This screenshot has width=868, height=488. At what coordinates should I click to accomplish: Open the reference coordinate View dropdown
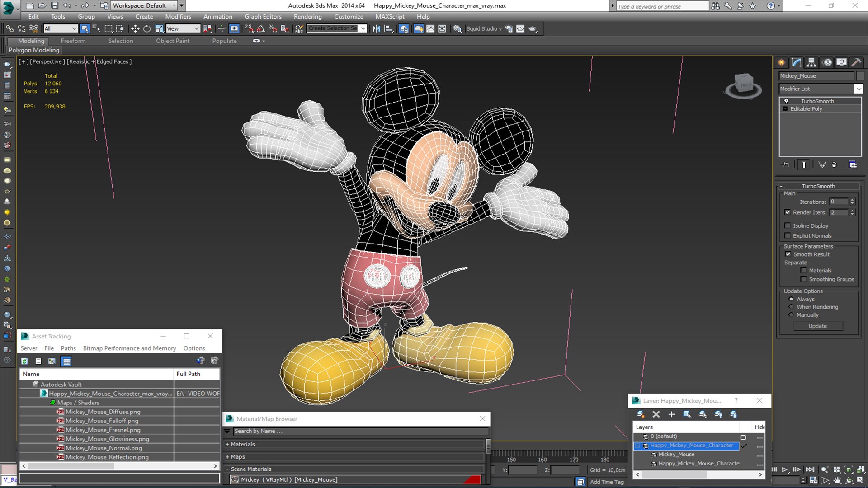[x=183, y=28]
